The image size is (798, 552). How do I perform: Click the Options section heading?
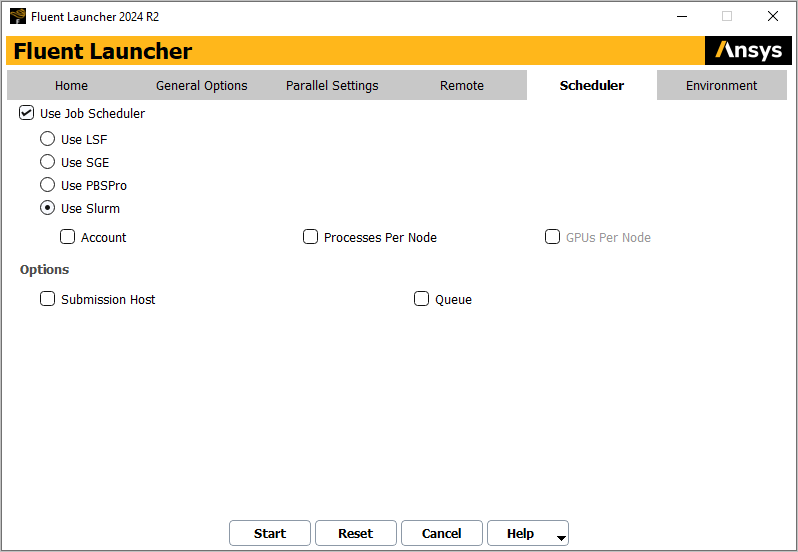[44, 269]
